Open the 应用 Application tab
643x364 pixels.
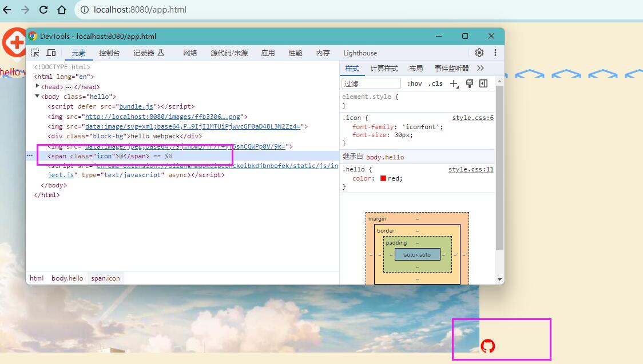(268, 53)
